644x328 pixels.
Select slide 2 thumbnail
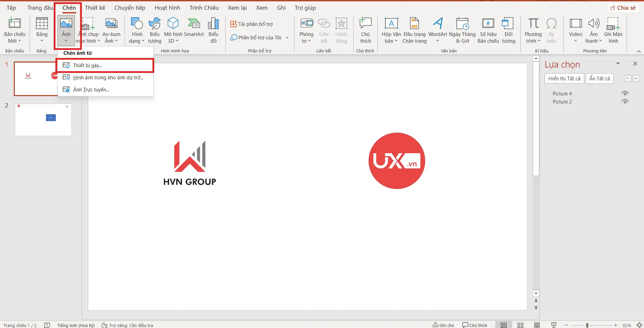click(x=43, y=120)
